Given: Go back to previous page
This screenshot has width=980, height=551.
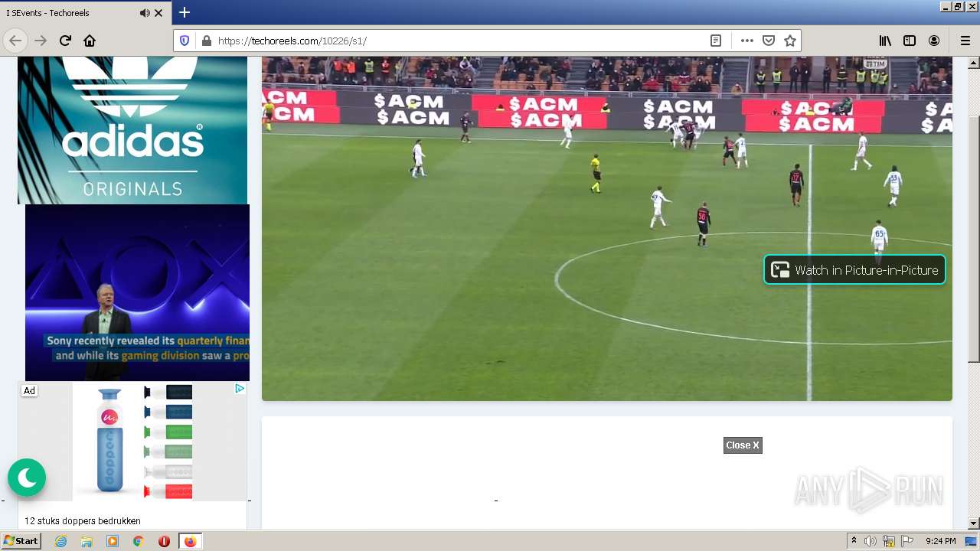Looking at the screenshot, I should coord(15,41).
